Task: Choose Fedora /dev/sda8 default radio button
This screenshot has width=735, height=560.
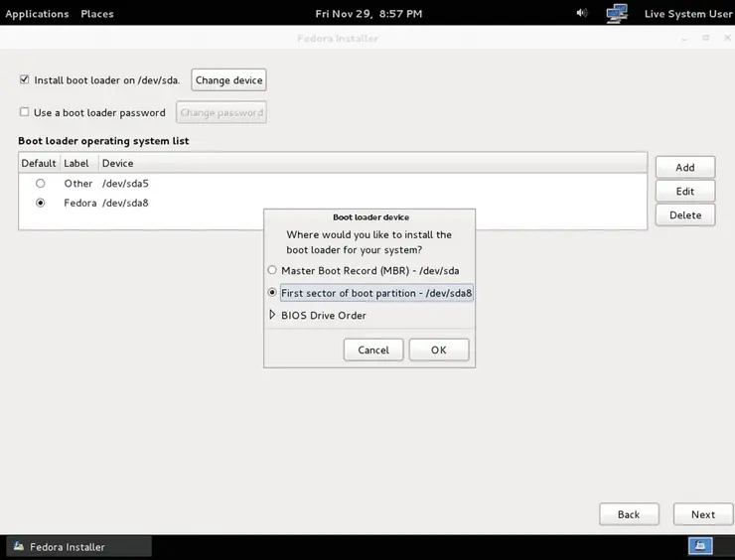Action: pos(40,204)
